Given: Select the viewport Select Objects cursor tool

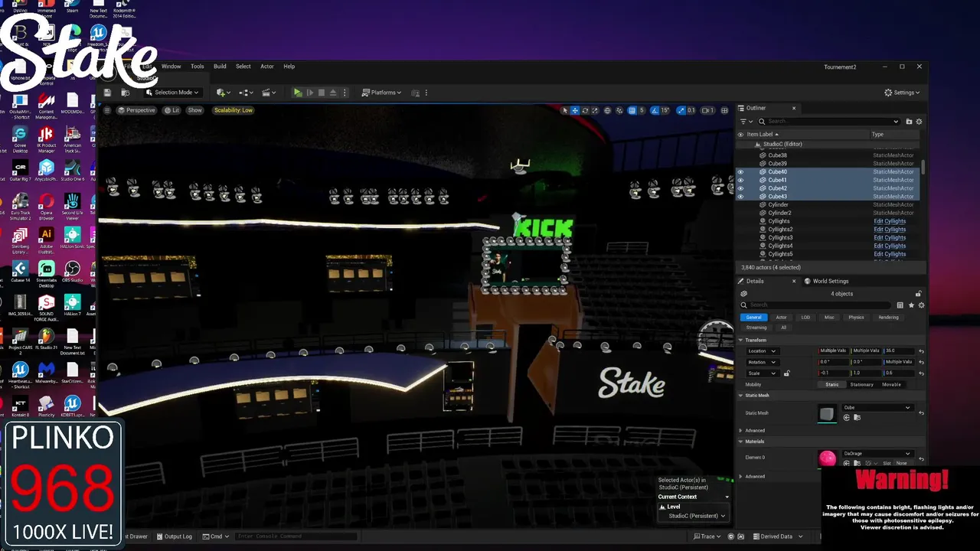Looking at the screenshot, I should [565, 110].
